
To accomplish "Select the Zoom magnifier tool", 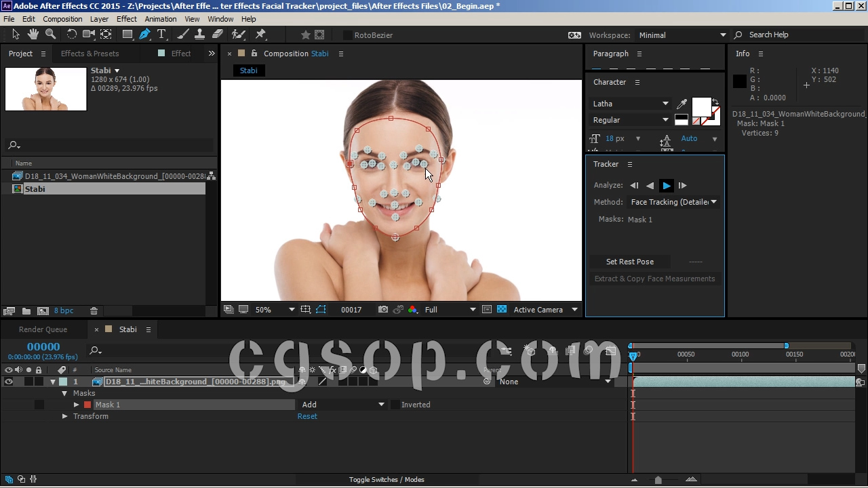I will click(x=50, y=35).
